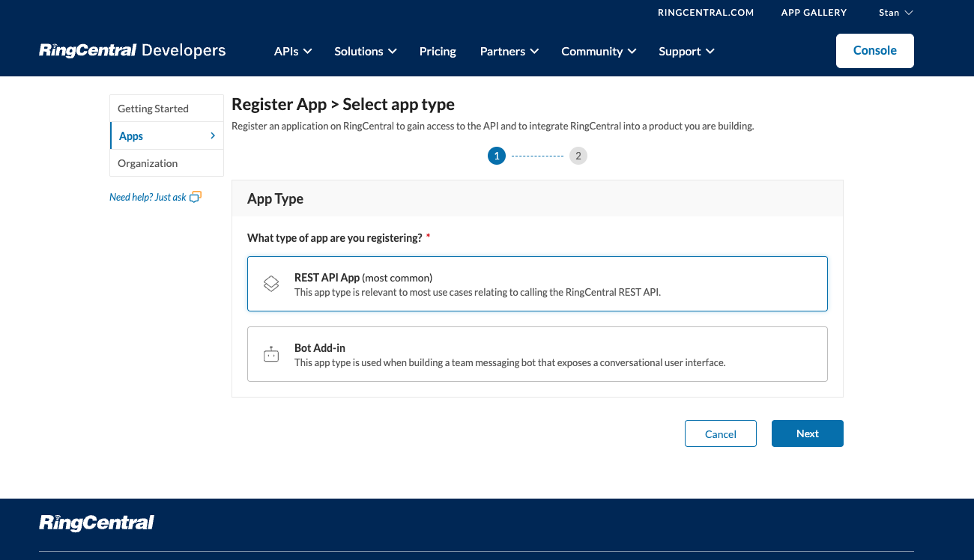Click the Console button
Image resolution: width=974 pixels, height=560 pixels.
pyautogui.click(x=875, y=51)
